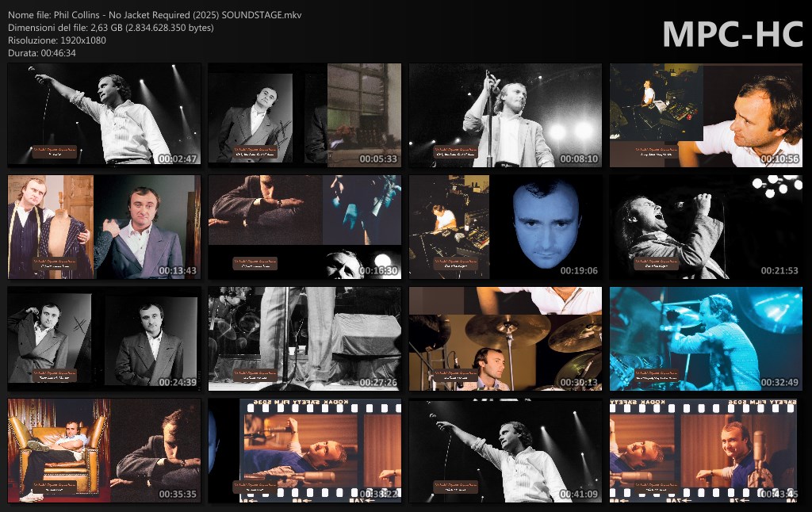Pick the thumbnail marked 00:10:56
This screenshot has width=812, height=512.
(706, 115)
